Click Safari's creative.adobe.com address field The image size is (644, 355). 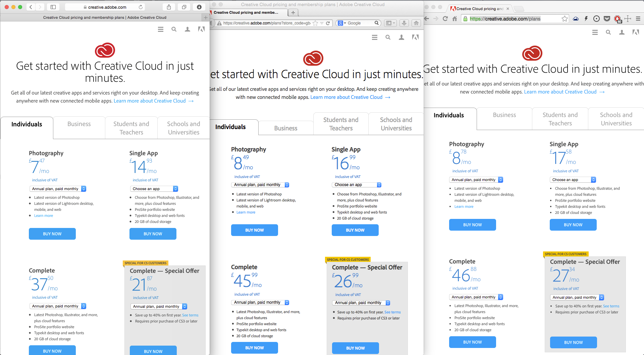click(x=105, y=7)
